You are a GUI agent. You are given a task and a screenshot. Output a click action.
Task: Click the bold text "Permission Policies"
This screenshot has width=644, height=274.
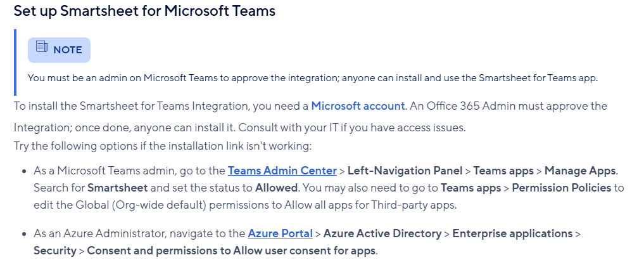coord(562,188)
